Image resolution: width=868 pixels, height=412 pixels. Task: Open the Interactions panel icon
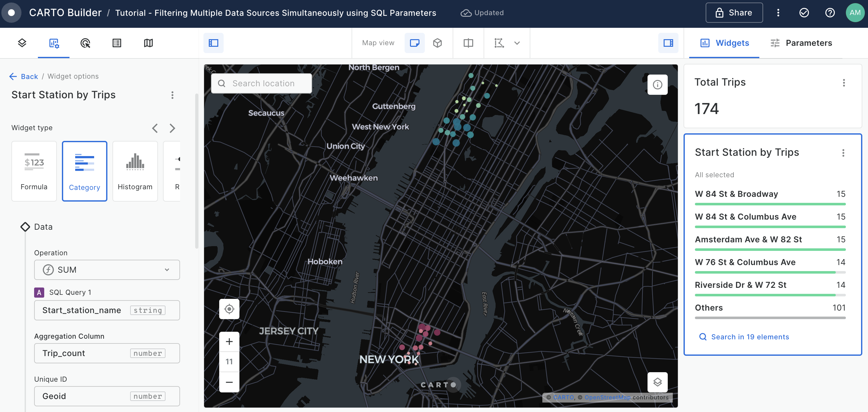pos(85,43)
